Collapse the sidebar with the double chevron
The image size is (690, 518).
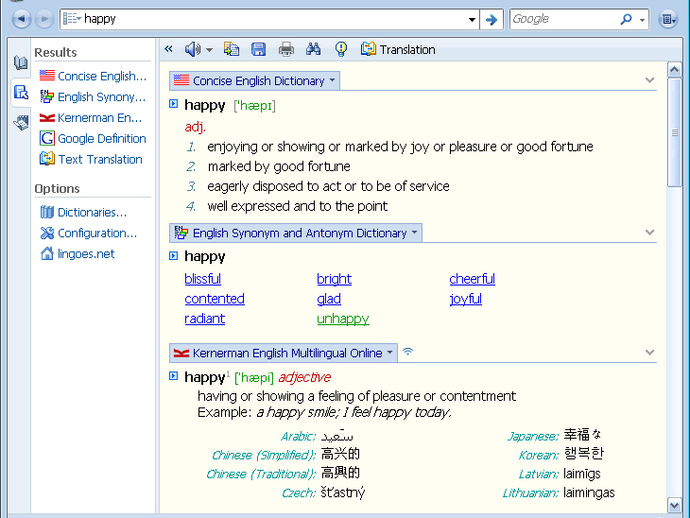point(169,49)
